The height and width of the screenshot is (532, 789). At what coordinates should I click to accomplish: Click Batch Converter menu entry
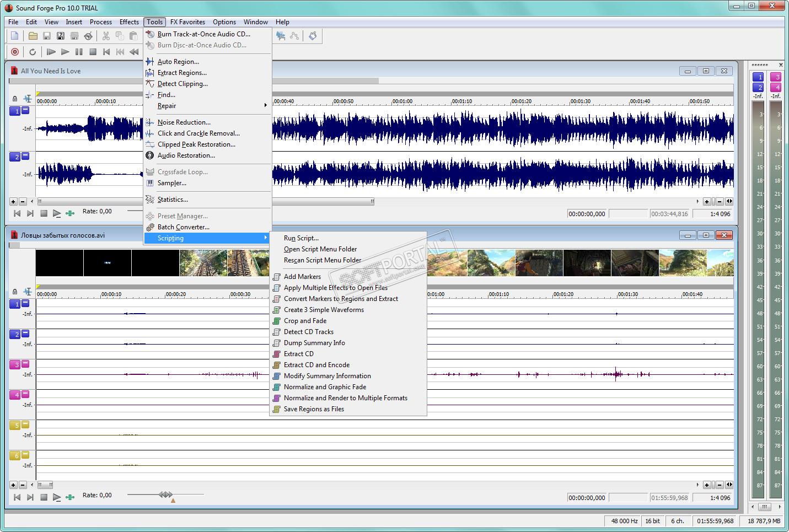183,227
